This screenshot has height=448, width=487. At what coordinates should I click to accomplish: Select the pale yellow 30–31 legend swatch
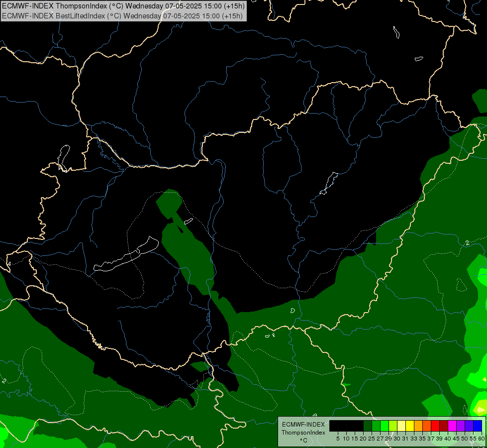[401, 426]
